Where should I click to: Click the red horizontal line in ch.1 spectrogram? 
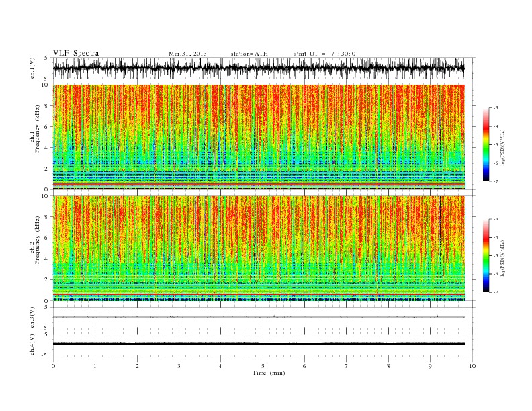tap(259, 184)
